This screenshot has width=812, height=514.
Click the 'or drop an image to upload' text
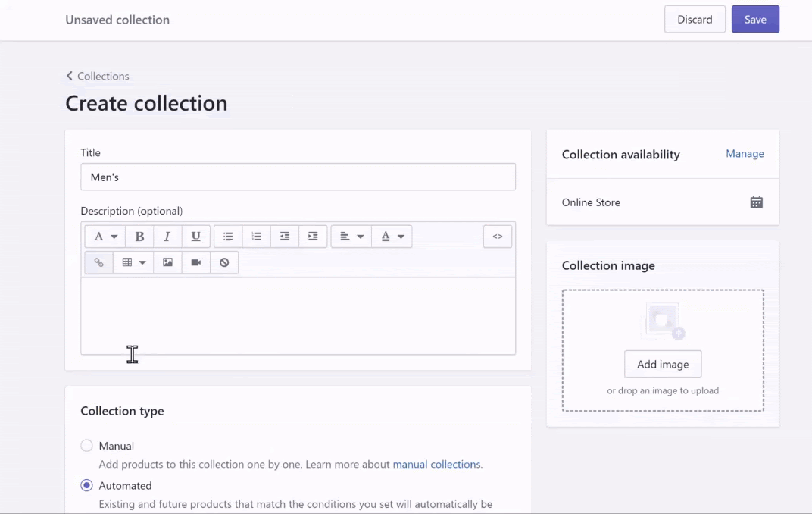[x=663, y=390]
